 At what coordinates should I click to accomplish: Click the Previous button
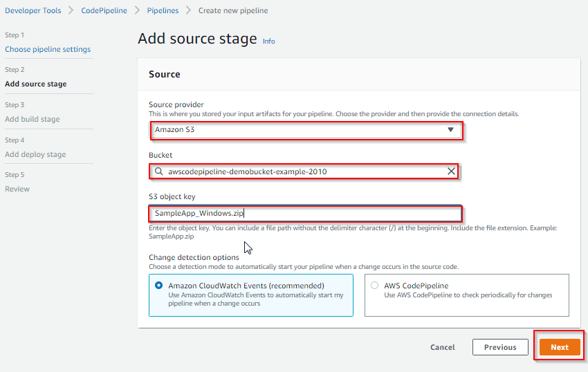pyautogui.click(x=500, y=347)
